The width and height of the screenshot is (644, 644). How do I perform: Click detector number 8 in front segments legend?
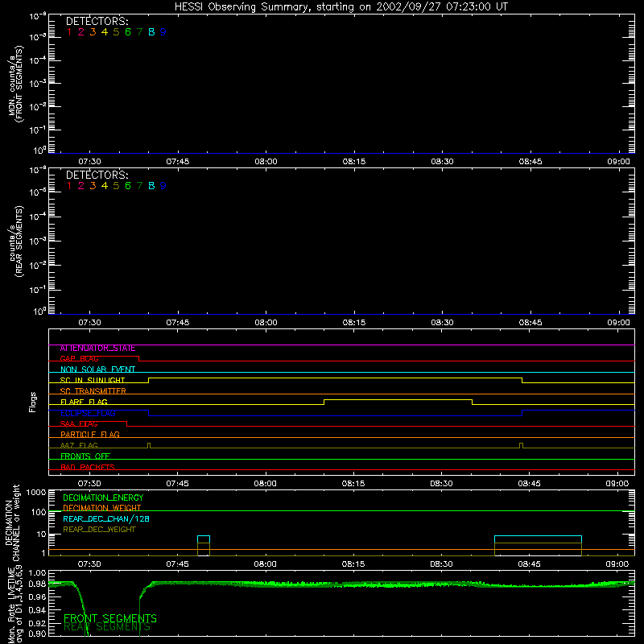point(151,32)
